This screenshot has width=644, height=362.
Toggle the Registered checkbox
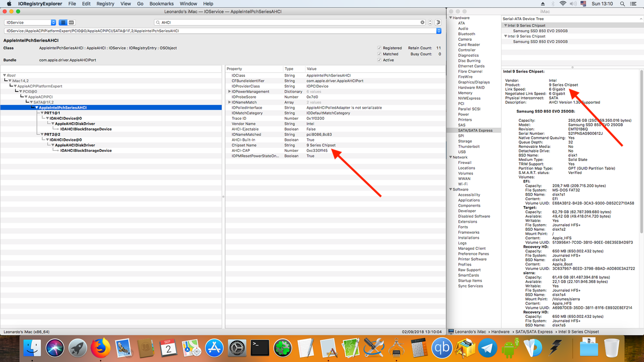pyautogui.click(x=379, y=48)
